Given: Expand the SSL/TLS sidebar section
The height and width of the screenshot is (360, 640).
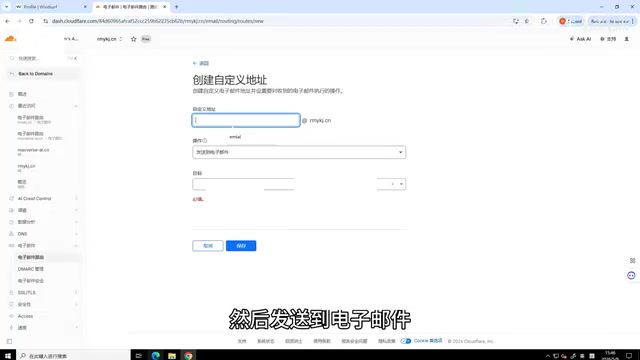Looking at the screenshot, I should (x=76, y=293).
